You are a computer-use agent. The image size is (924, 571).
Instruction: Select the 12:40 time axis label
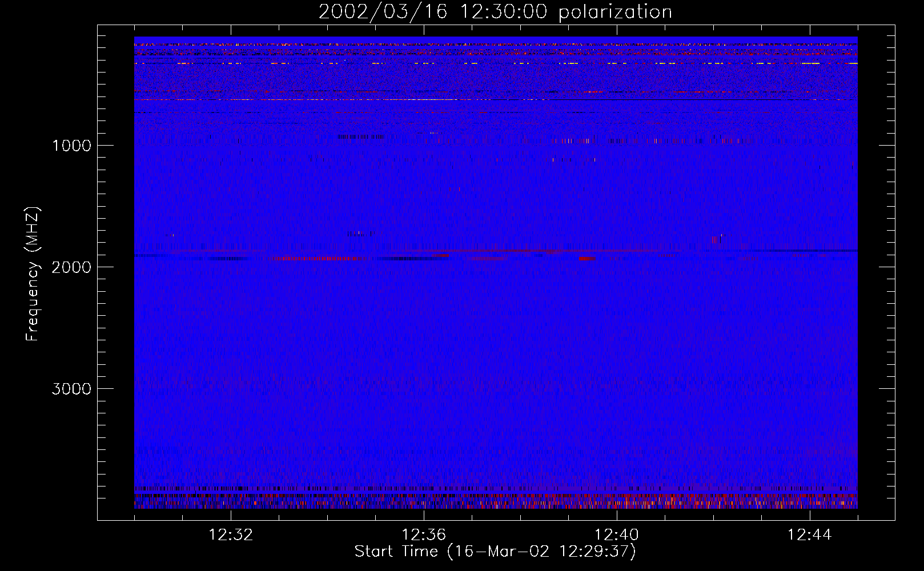(x=617, y=535)
